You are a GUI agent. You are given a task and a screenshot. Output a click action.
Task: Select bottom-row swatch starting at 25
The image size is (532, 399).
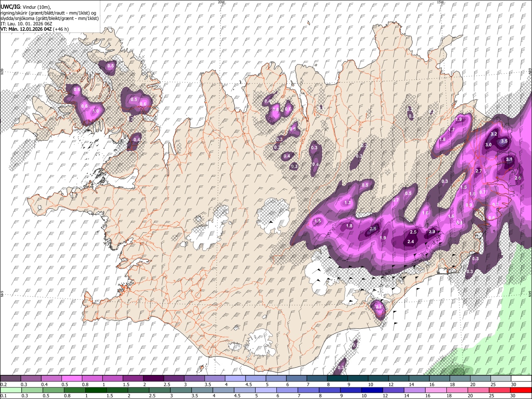[500, 390]
